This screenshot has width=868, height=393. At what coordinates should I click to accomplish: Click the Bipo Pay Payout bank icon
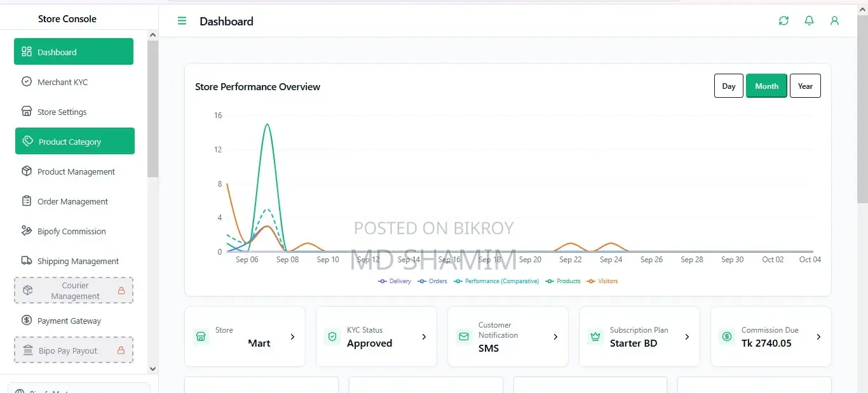pos(28,350)
